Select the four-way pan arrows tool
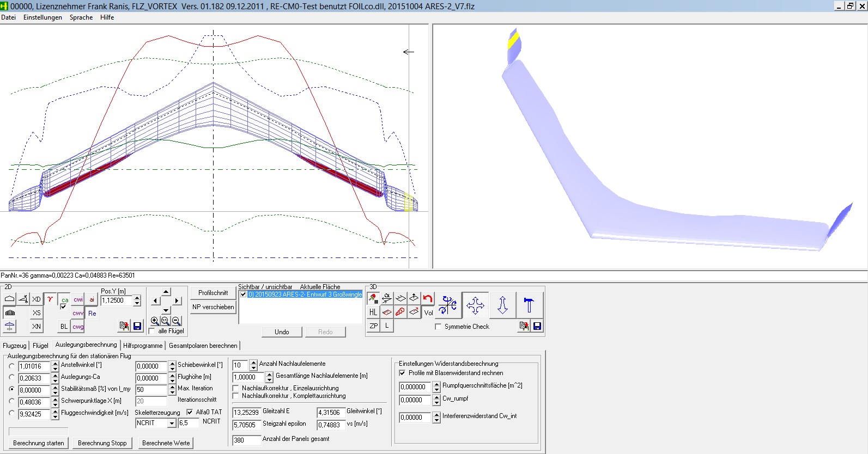This screenshot has width=868, height=454. tap(475, 305)
